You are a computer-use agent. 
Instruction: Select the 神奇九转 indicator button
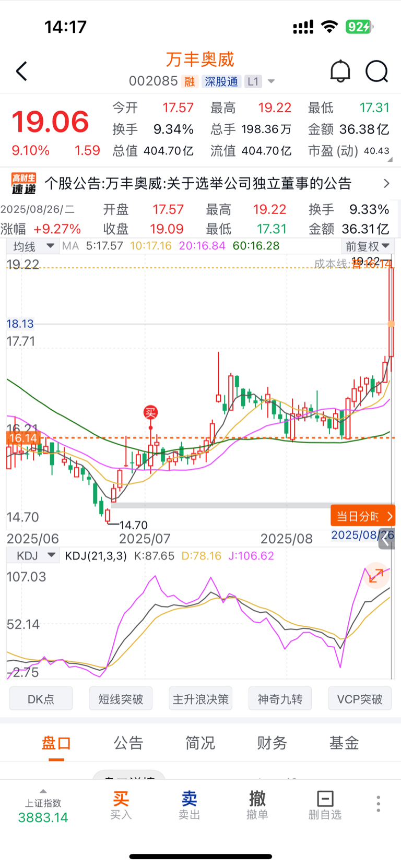(280, 699)
